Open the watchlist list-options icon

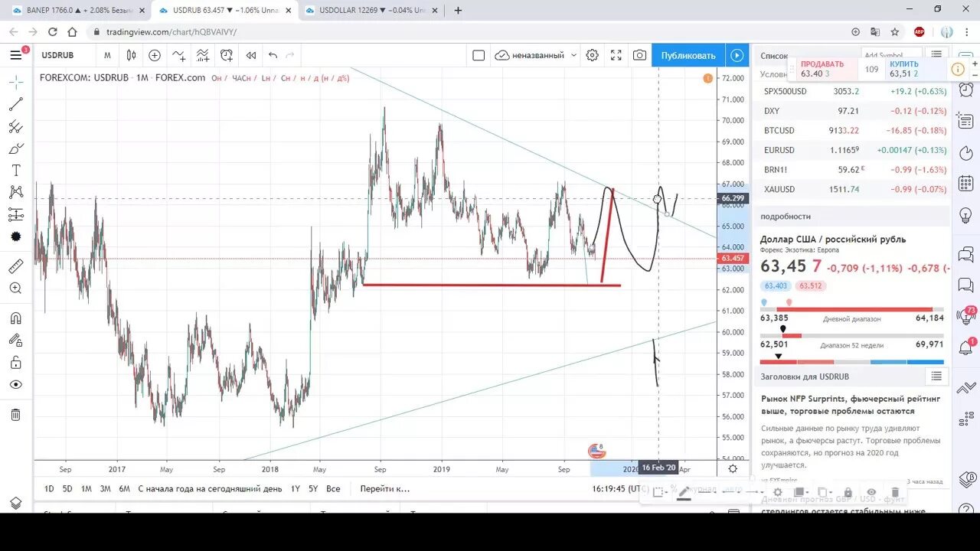point(936,55)
